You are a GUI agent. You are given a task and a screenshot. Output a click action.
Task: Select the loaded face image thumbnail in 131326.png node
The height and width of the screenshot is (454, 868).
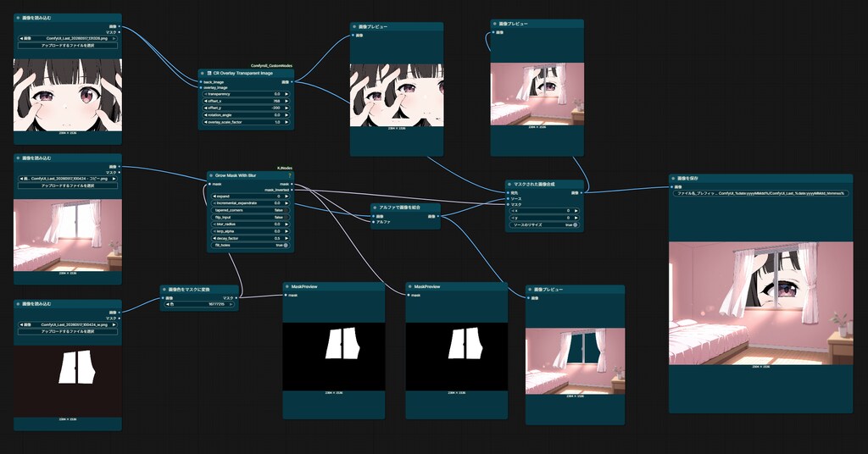click(68, 95)
